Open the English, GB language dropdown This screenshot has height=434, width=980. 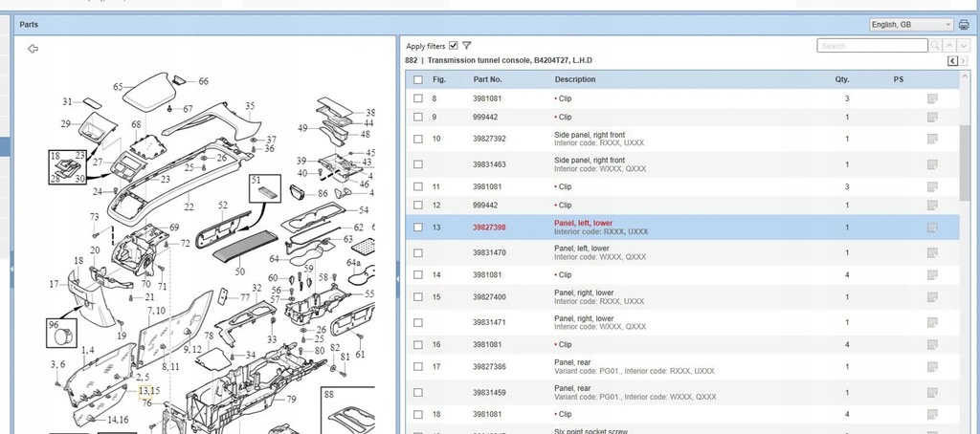coord(911,25)
